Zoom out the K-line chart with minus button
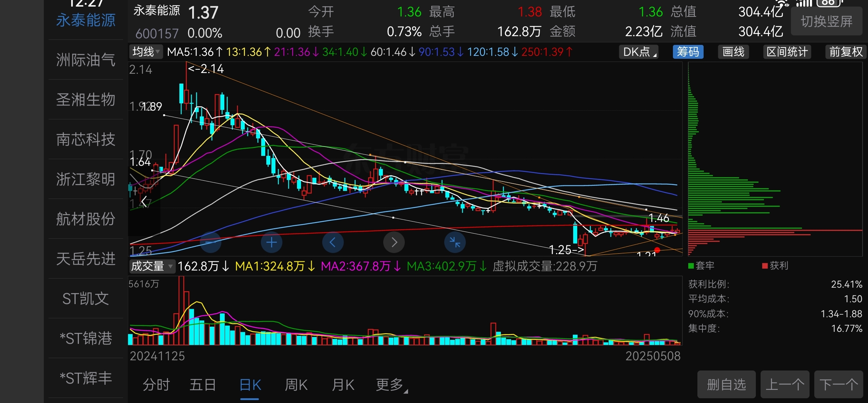The image size is (868, 403). (211, 242)
